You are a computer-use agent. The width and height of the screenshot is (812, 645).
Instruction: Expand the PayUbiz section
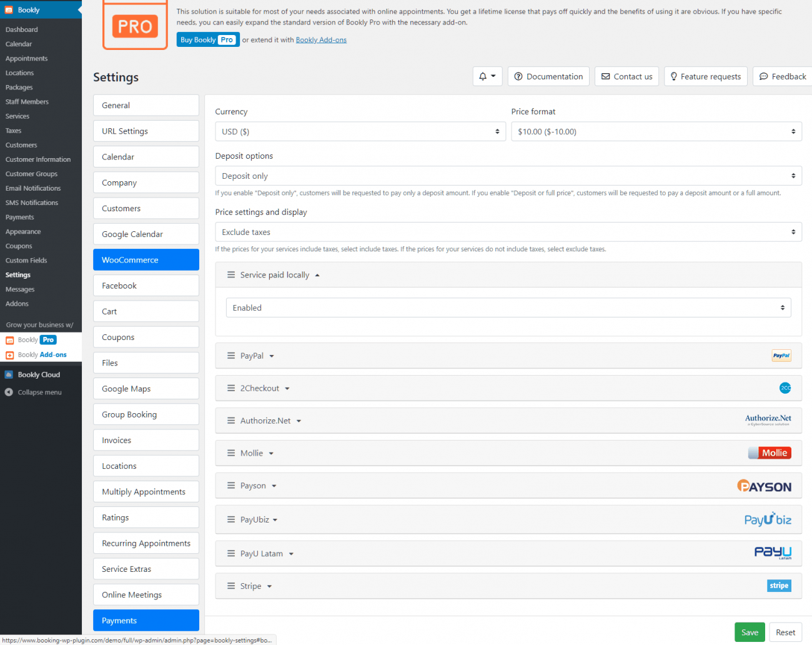(x=259, y=519)
